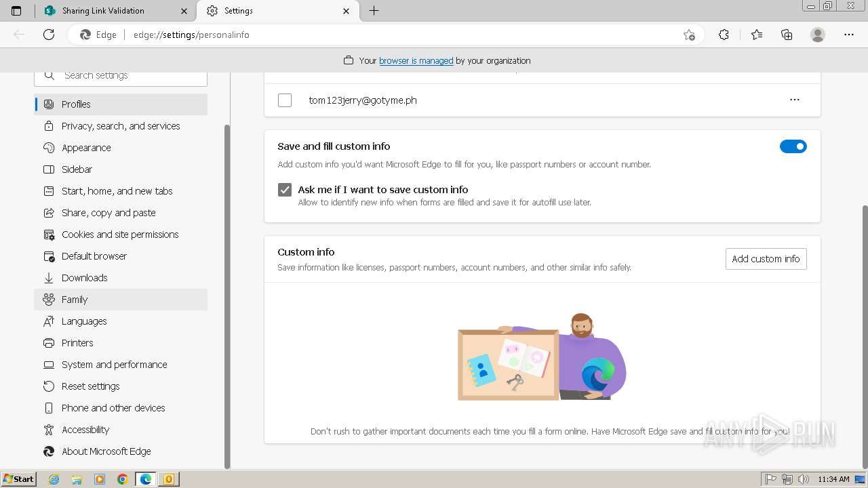Image resolution: width=868 pixels, height=488 pixels.
Task: Open Reset settings page
Action: pyautogui.click(x=121, y=386)
